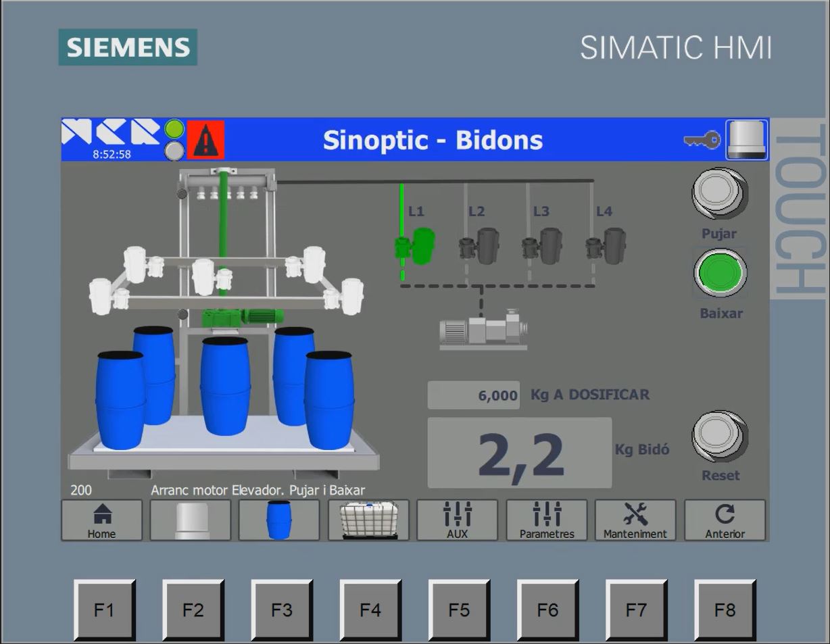Select the L2 valve icon
Image resolution: width=830 pixels, height=644 pixels.
click(x=479, y=247)
